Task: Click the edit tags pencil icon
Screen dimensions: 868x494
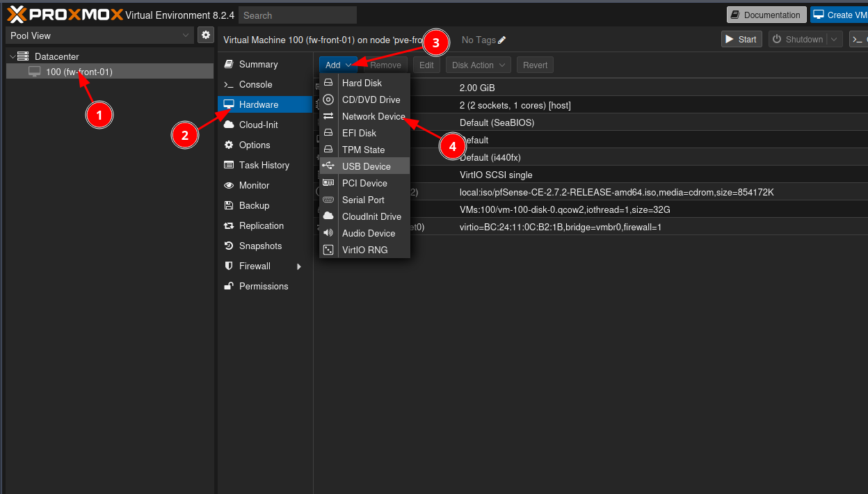Action: click(502, 40)
